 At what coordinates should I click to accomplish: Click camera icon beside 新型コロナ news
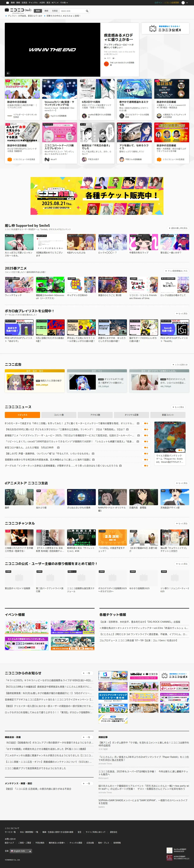(x=58, y=447)
